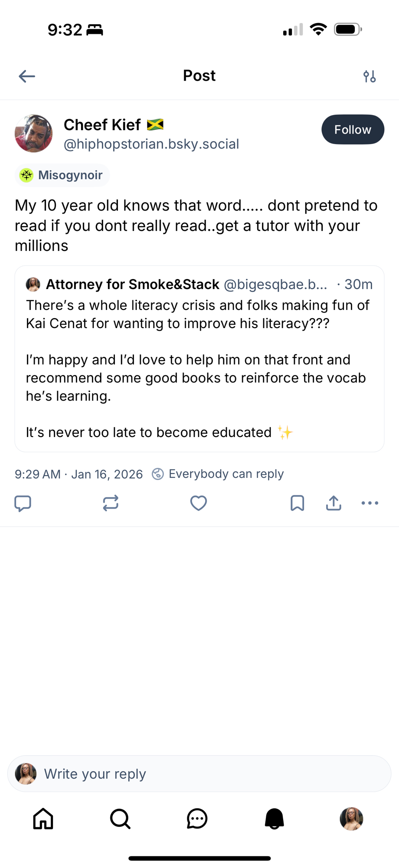
Task: Open the Search tab
Action: (120, 819)
